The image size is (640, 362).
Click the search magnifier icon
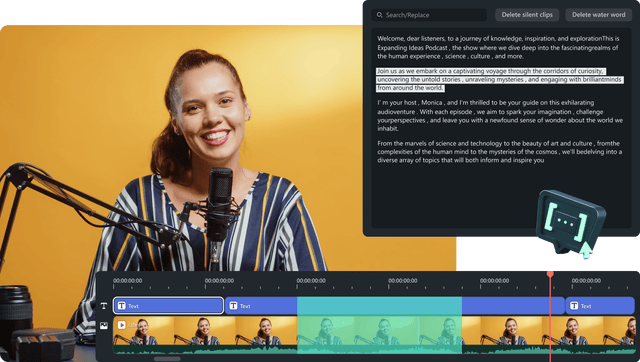[380, 15]
